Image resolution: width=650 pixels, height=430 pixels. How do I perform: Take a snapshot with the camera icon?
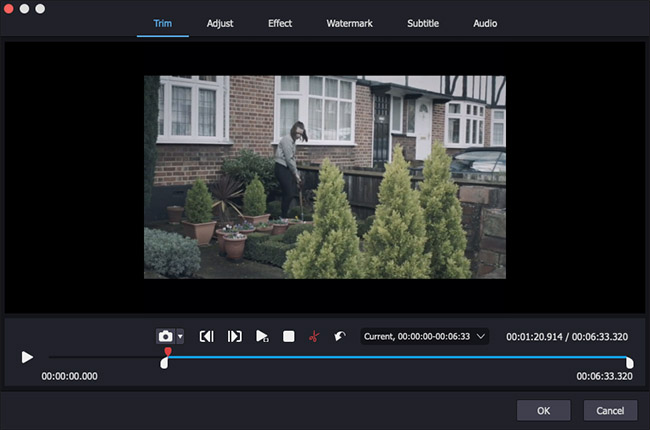click(166, 336)
